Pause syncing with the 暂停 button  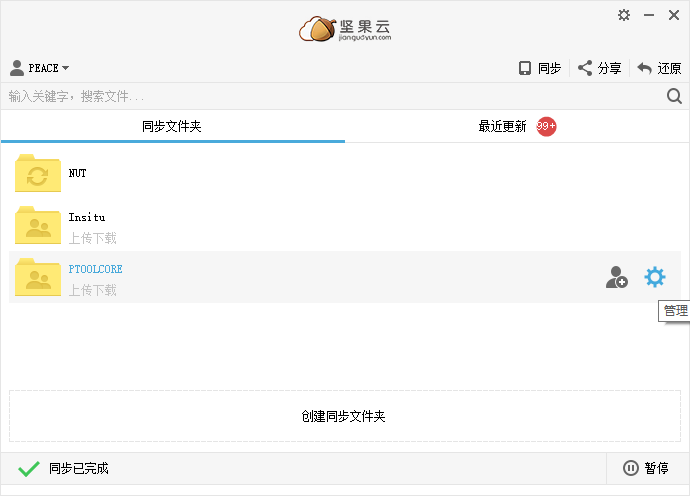646,468
